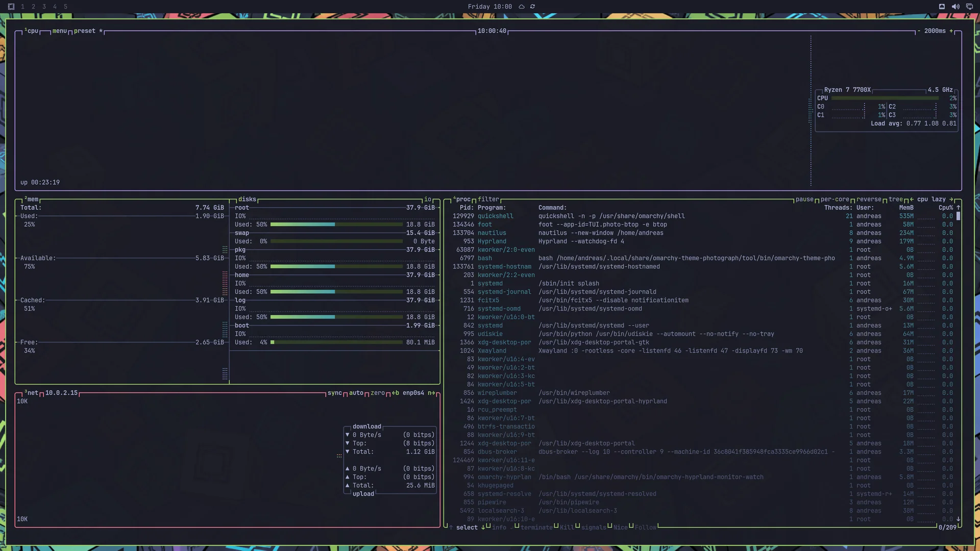Screen dimensions: 980x551
Task: Switch to next network interface with n arrow
Action: click(431, 393)
